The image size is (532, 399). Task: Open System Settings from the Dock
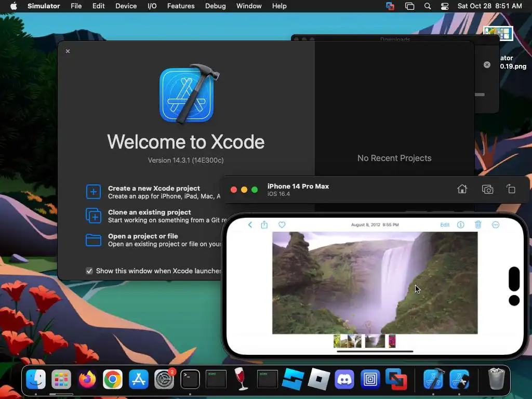(164, 379)
